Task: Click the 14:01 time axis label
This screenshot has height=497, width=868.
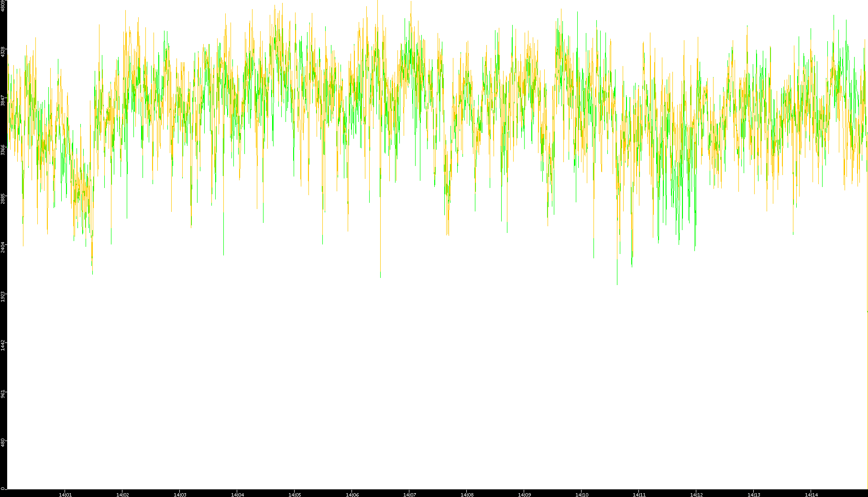Action: click(x=65, y=495)
